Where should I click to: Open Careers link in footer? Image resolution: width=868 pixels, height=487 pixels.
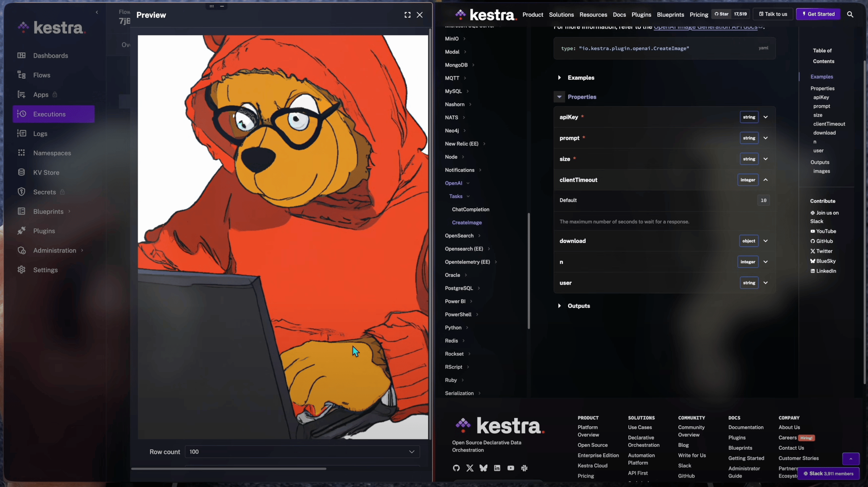tap(787, 438)
